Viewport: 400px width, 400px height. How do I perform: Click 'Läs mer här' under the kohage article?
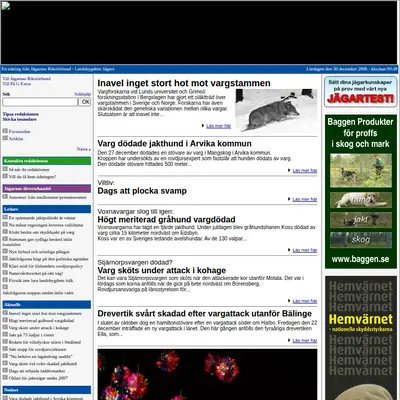pyautogui.click(x=305, y=301)
